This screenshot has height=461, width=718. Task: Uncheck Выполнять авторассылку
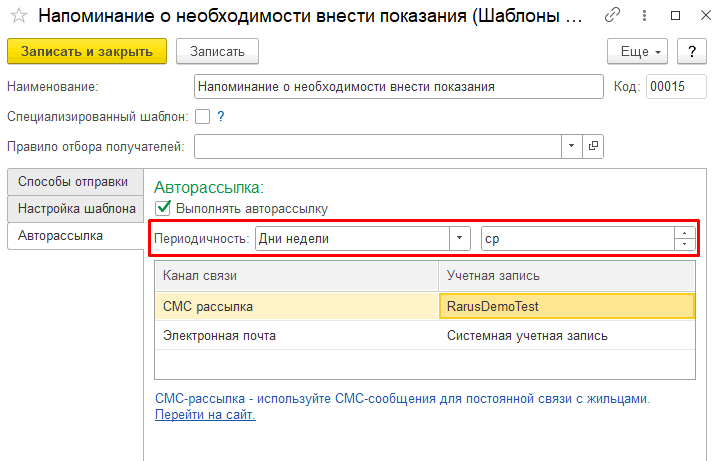click(163, 208)
